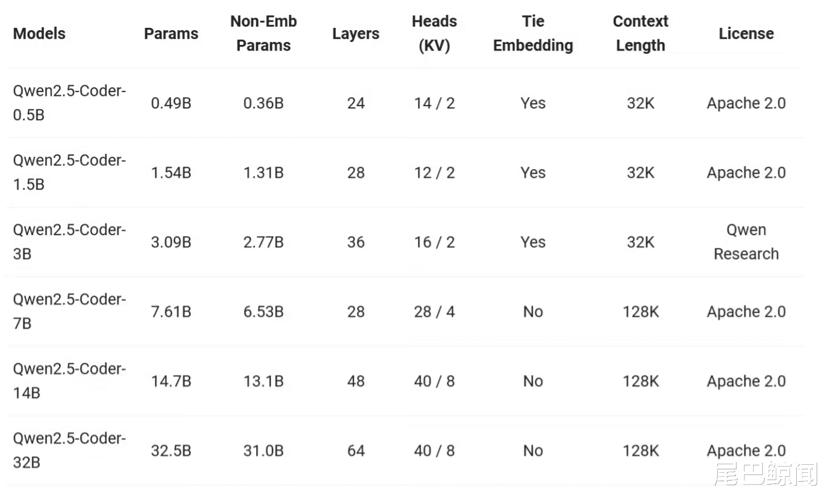
Task: Select the 32.5B params value
Action: (171, 451)
